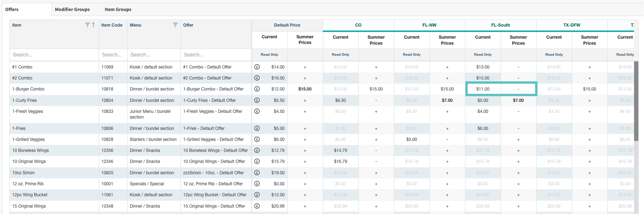Add Default Summer Price for #1 Combo
Image resolution: width=644 pixels, height=214 pixels.
[305, 67]
